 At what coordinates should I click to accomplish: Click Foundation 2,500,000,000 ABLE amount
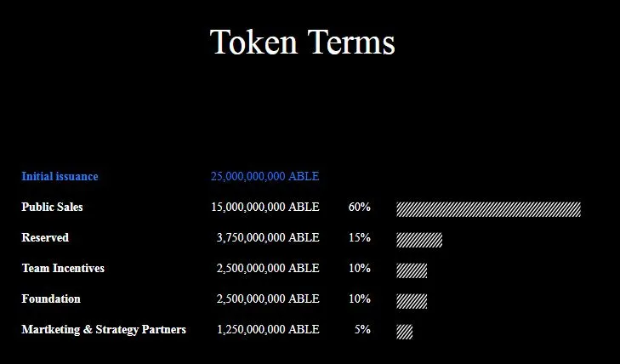click(268, 299)
